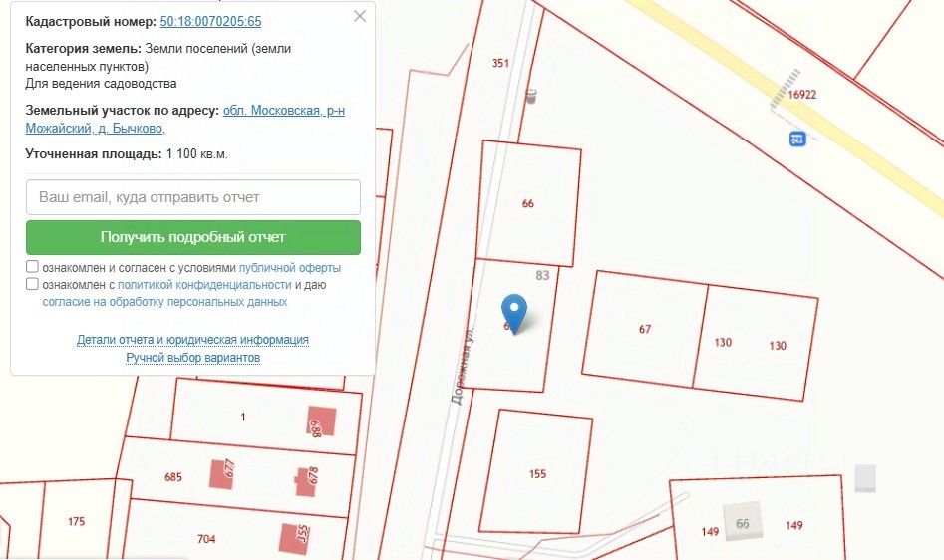The width and height of the screenshot is (944, 560).
Task: Click the blue bus stop icon
Action: 797,139
